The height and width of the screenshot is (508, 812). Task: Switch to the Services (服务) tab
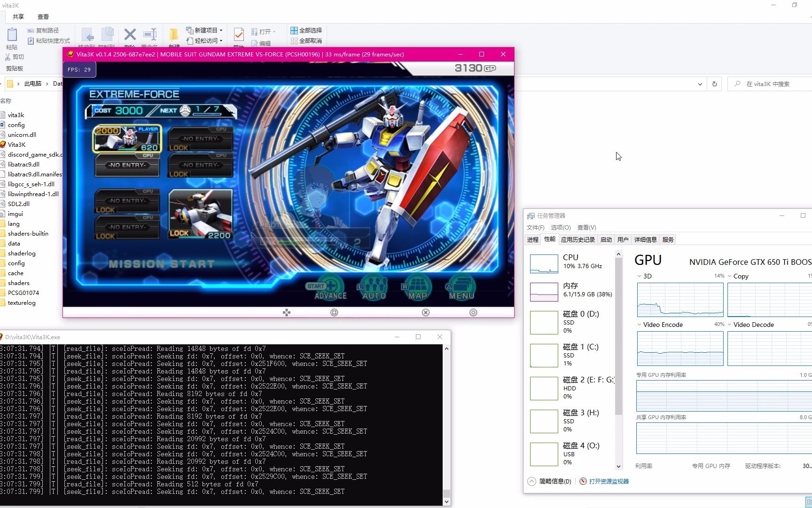coord(668,239)
